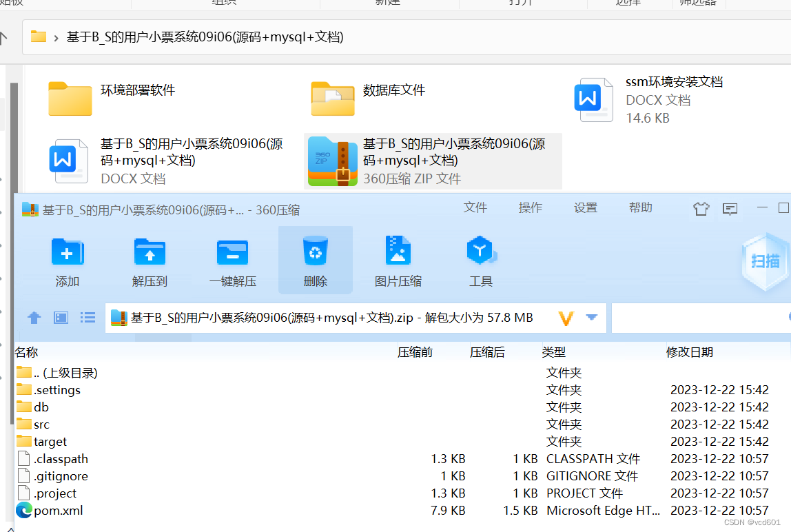This screenshot has height=532, width=791.
Task: Open the 操作 (Operations) menu
Action: coord(531,207)
